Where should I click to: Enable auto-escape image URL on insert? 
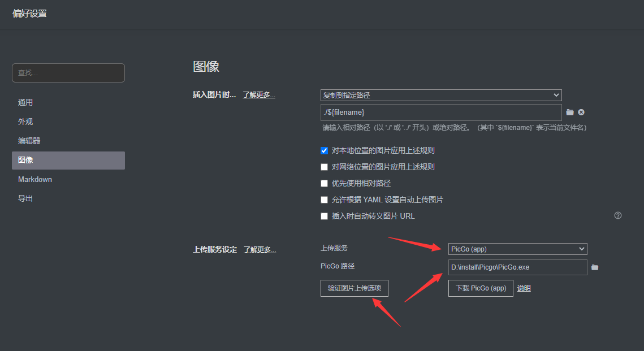click(x=325, y=216)
